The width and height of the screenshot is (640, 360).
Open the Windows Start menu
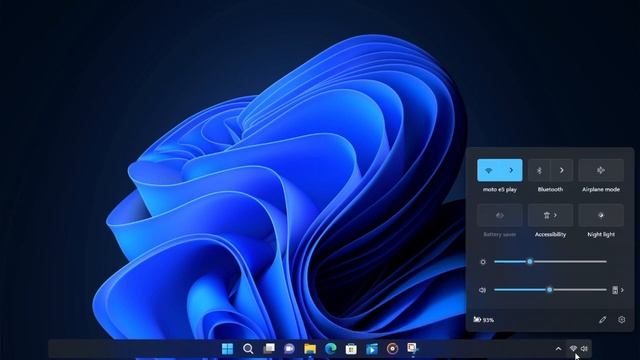click(227, 349)
